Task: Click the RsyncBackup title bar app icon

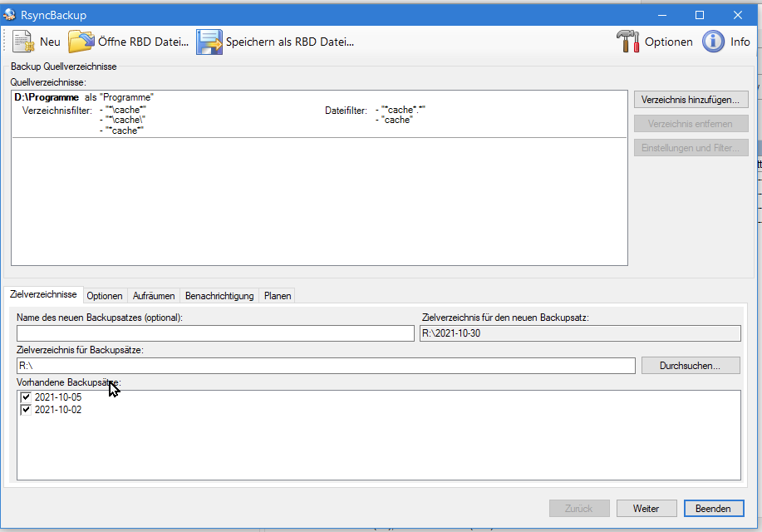Action: tap(9, 15)
